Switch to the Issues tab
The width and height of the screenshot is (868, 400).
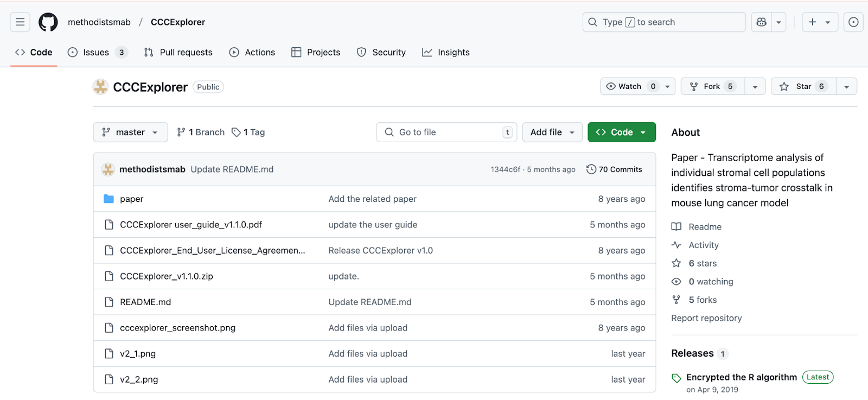click(96, 53)
